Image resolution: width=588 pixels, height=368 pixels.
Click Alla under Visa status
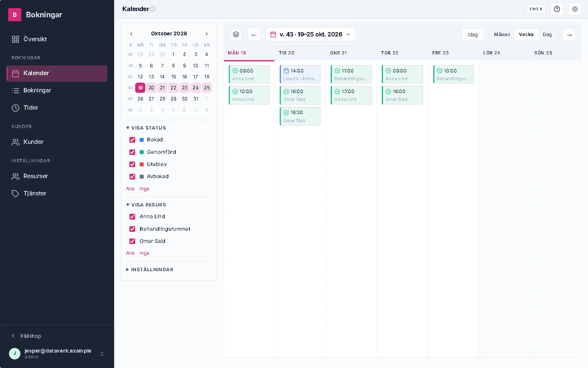(130, 189)
